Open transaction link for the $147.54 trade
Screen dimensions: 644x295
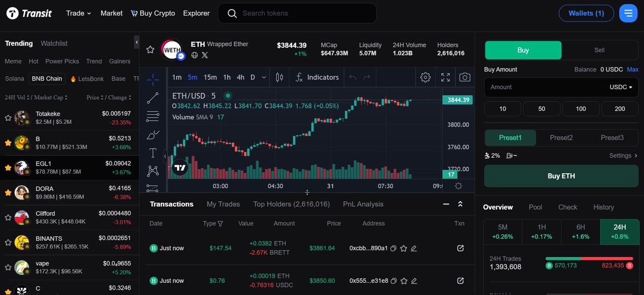(x=460, y=248)
